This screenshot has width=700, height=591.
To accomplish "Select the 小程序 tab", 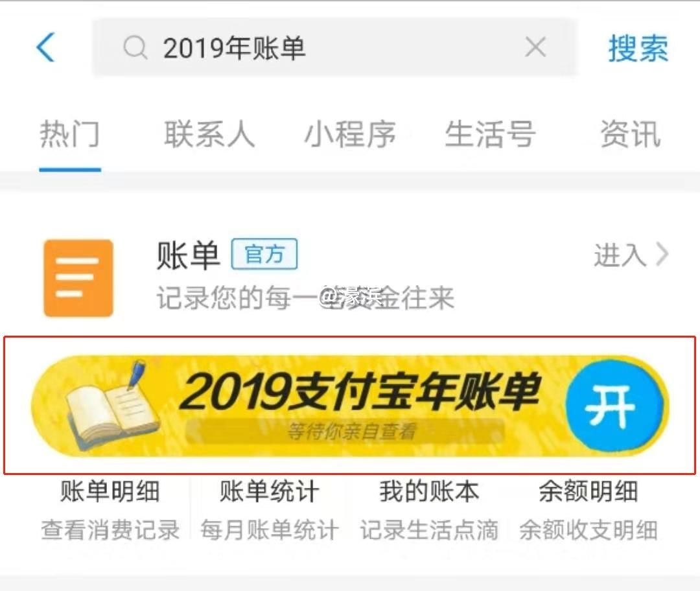I will point(350,134).
